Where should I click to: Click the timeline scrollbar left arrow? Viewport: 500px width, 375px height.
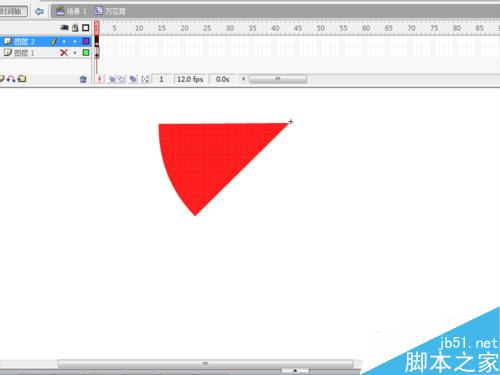tap(243, 79)
